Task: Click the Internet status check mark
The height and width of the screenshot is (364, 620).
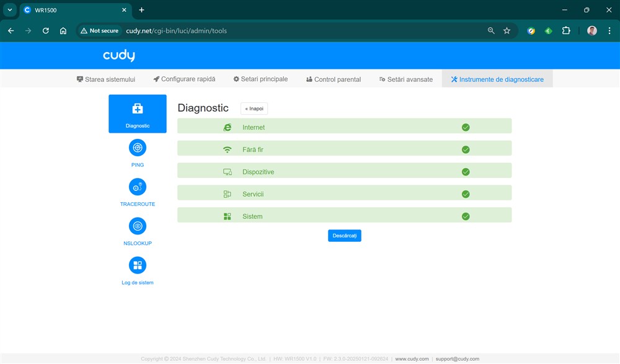Action: (466, 127)
